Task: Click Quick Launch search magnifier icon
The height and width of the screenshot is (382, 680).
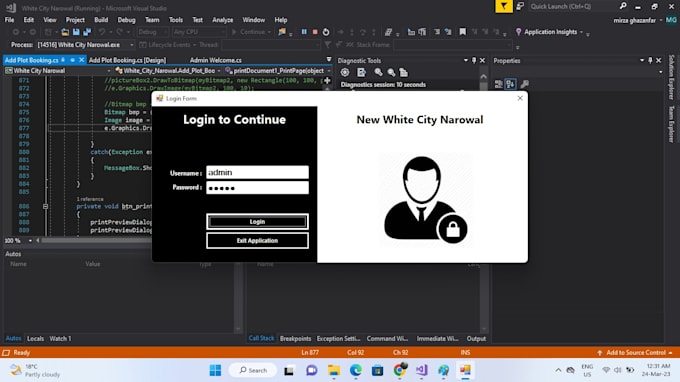Action: (x=623, y=6)
